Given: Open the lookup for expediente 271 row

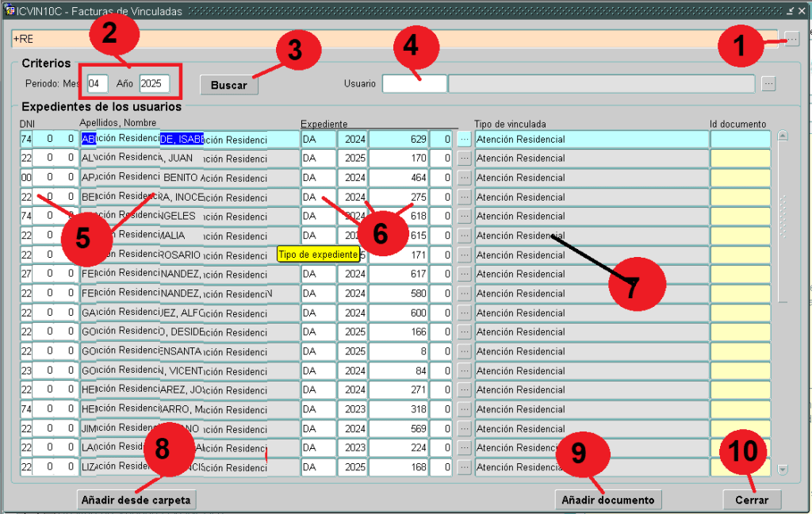Looking at the screenshot, I should coord(464,389).
